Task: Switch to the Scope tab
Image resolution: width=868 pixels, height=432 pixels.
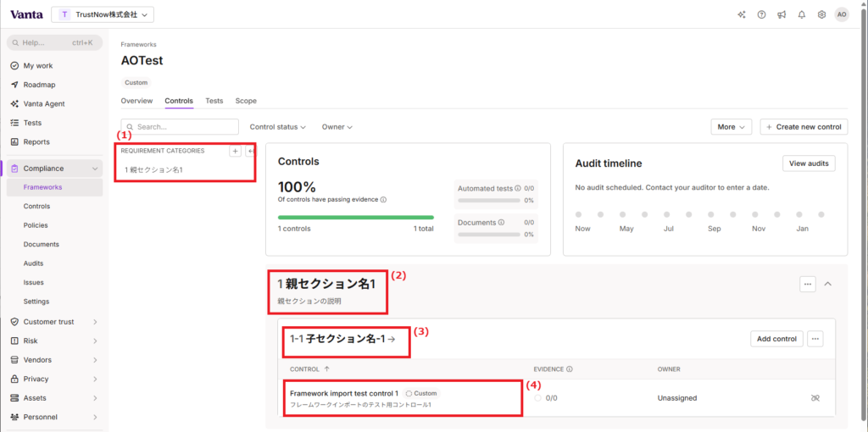Action: [246, 101]
